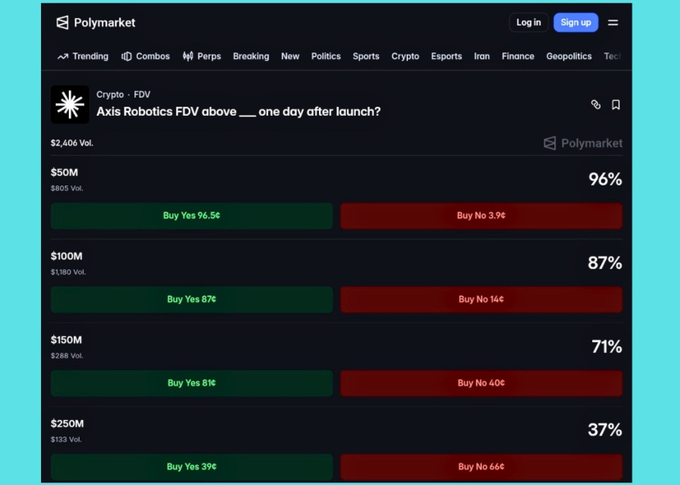Go to the Politics tab
Viewport: 680px width, 485px height.
coord(326,56)
